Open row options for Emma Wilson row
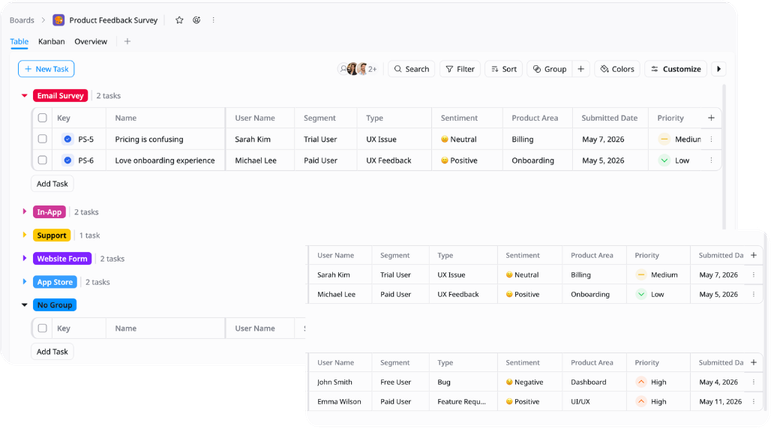This screenshot has height=429, width=771. 754,401
